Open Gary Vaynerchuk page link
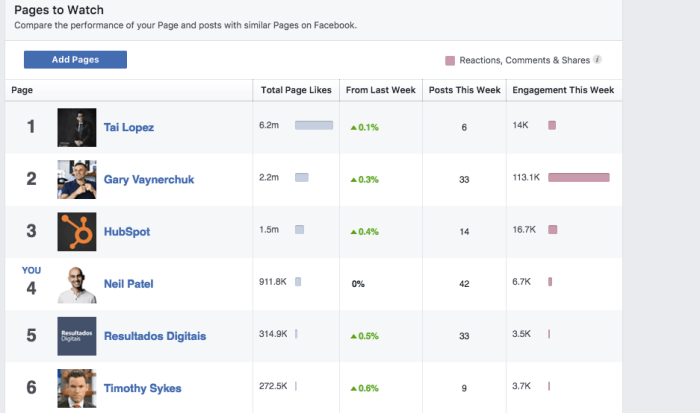 tap(149, 179)
